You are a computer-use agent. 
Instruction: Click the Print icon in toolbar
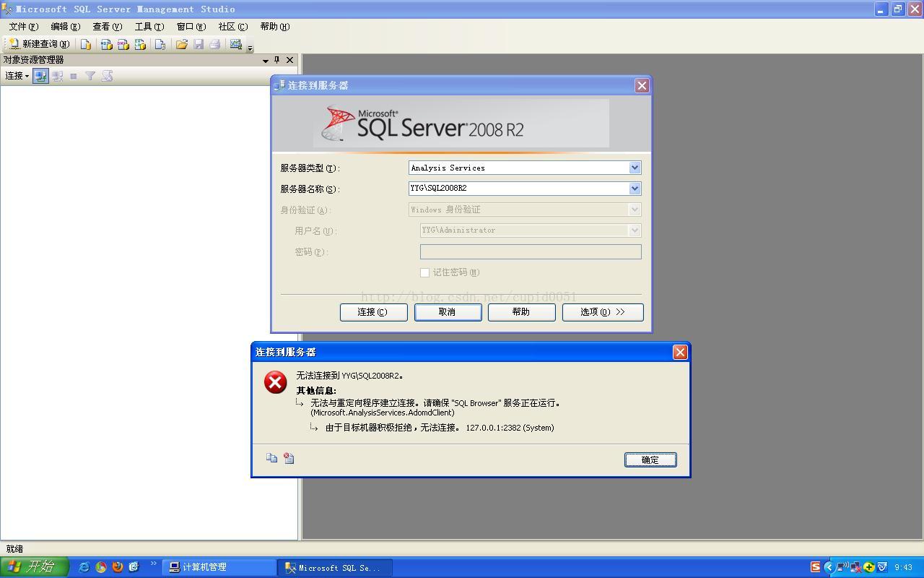(215, 44)
